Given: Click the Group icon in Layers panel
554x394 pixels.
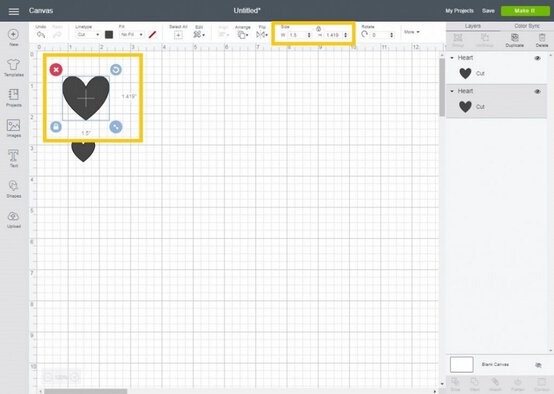Looking at the screenshot, I should [x=458, y=37].
